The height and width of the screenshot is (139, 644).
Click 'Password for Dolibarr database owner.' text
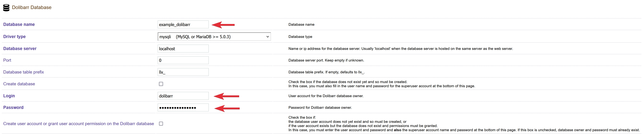(x=320, y=108)
